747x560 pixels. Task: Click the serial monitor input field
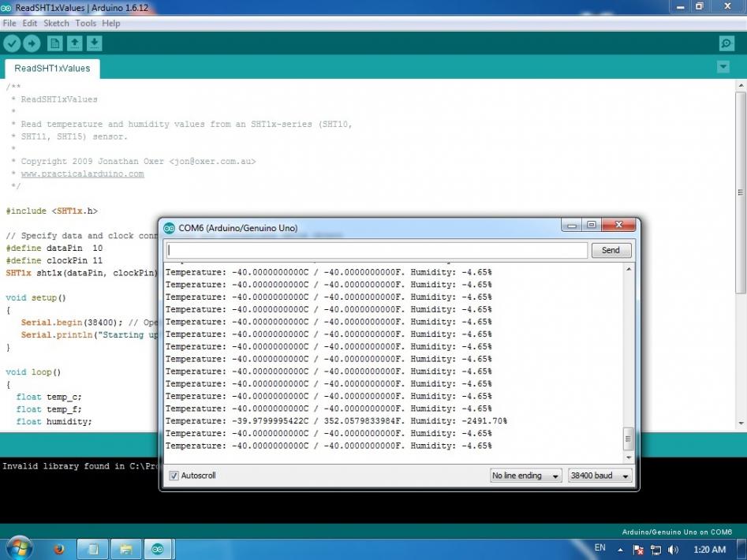click(x=376, y=250)
